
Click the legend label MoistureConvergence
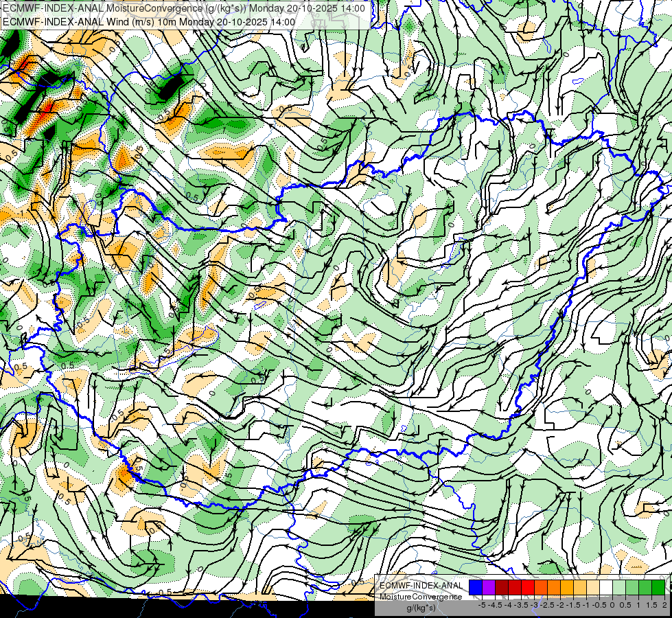coord(421,597)
